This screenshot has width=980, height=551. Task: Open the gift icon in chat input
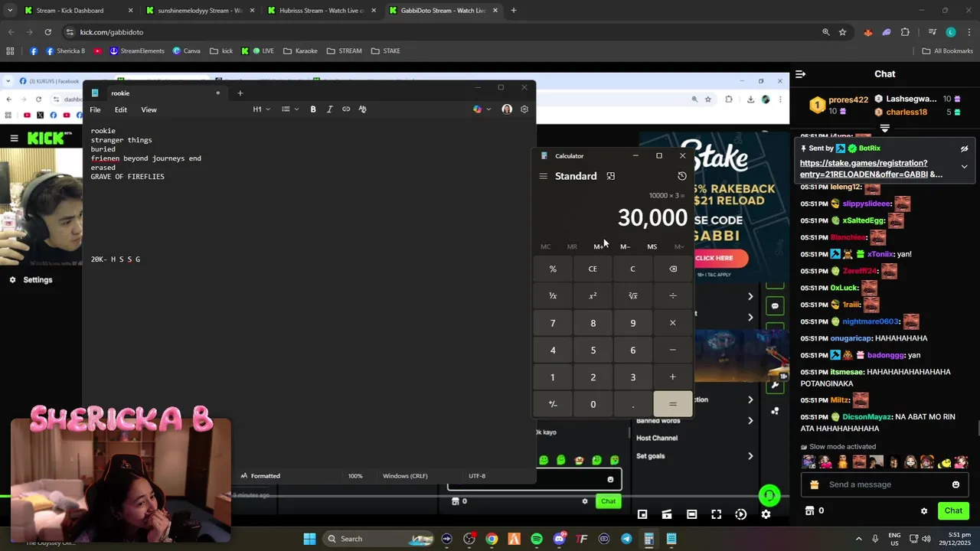point(814,484)
